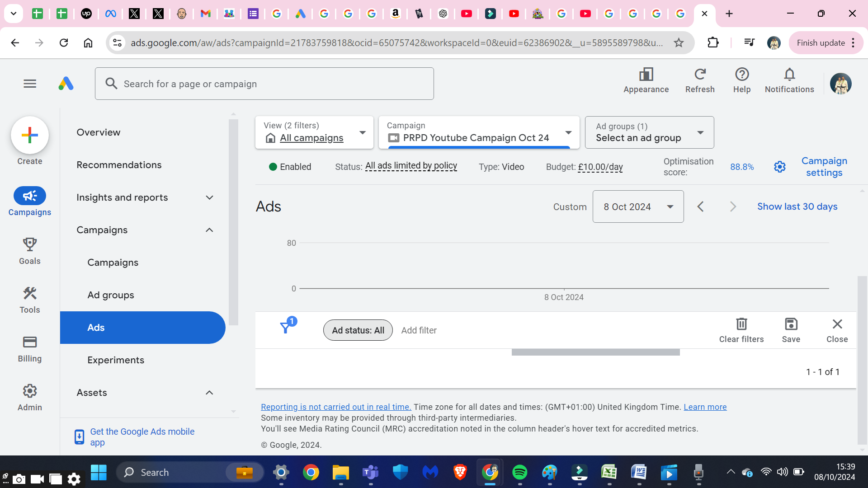The image size is (868, 488).
Task: Open the Tools wrench section
Action: click(30, 300)
